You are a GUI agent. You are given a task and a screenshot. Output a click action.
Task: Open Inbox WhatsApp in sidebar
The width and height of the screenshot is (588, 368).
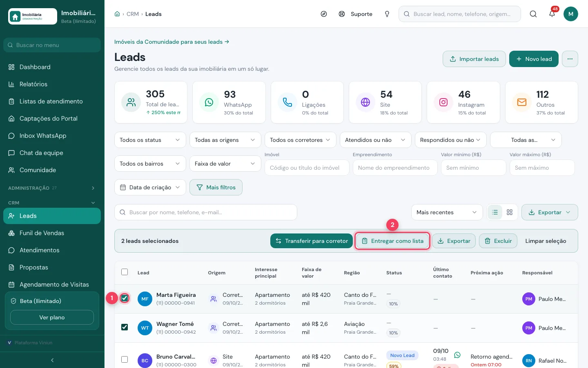(x=52, y=136)
